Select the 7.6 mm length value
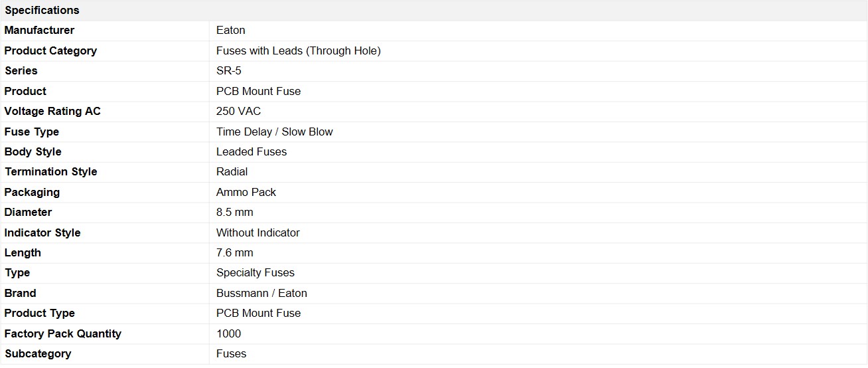The height and width of the screenshot is (368, 868). coord(235,252)
